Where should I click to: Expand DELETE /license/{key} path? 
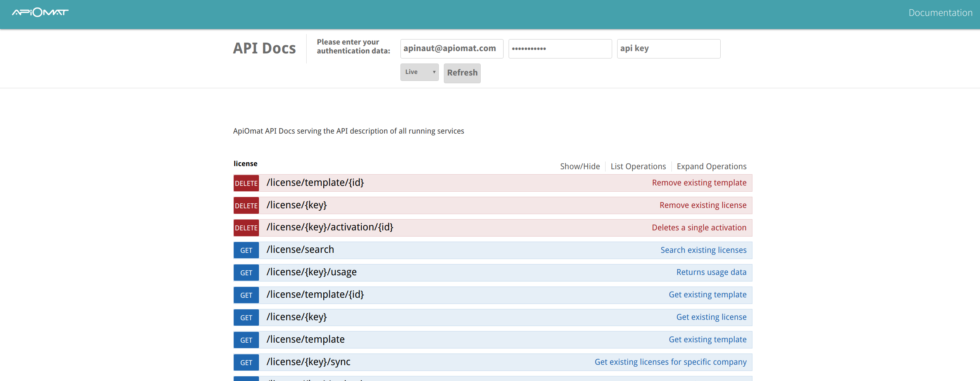point(297,205)
